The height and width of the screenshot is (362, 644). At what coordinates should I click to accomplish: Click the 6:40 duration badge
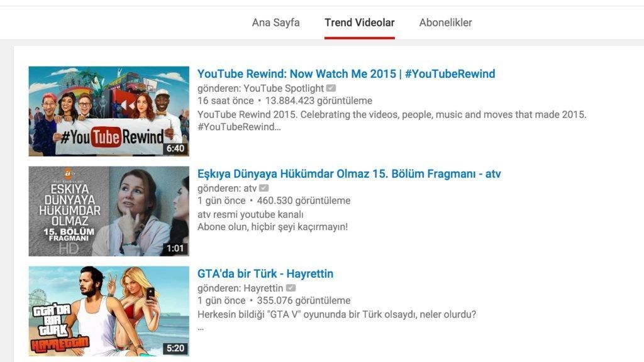tap(175, 149)
